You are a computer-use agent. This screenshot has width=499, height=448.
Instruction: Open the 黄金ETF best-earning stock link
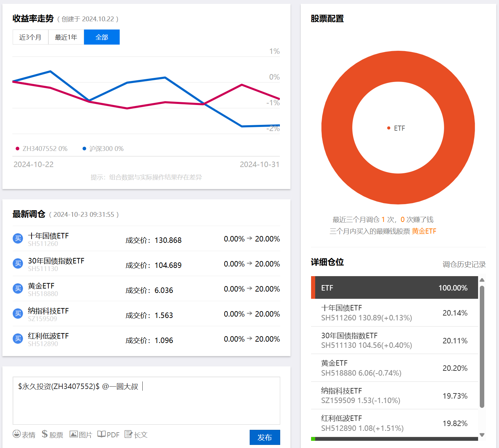click(424, 231)
